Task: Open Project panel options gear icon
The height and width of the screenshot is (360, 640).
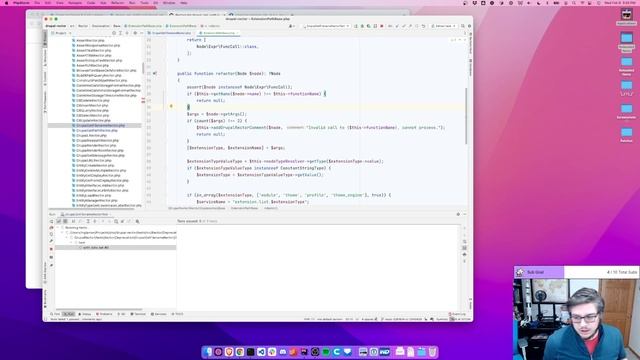Action: (135, 33)
